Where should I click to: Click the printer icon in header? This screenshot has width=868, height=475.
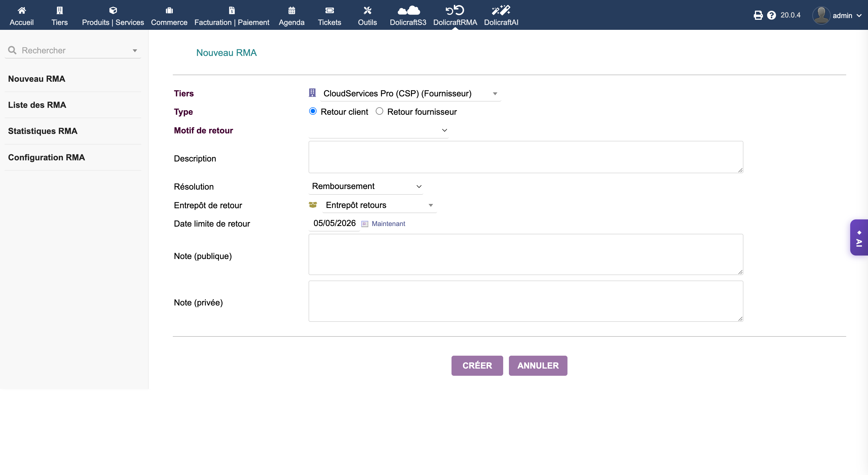pyautogui.click(x=758, y=15)
